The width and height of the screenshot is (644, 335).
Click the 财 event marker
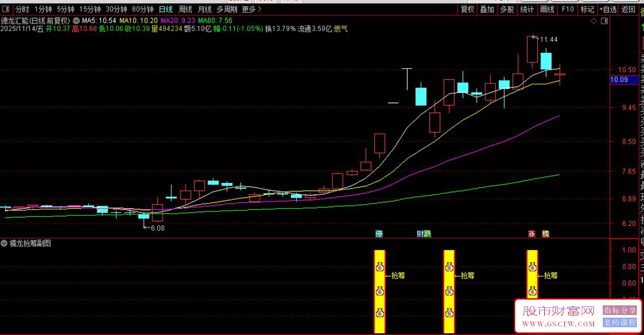point(420,234)
